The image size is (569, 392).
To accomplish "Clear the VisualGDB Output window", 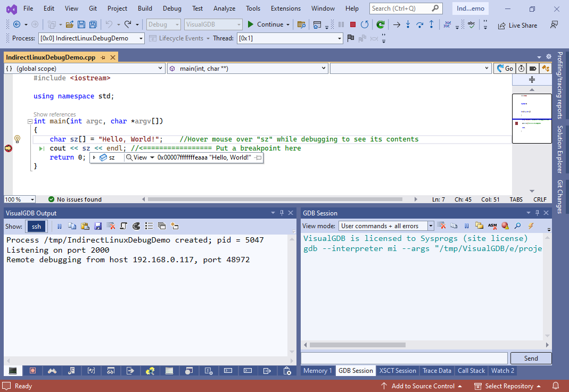I will click(x=111, y=226).
